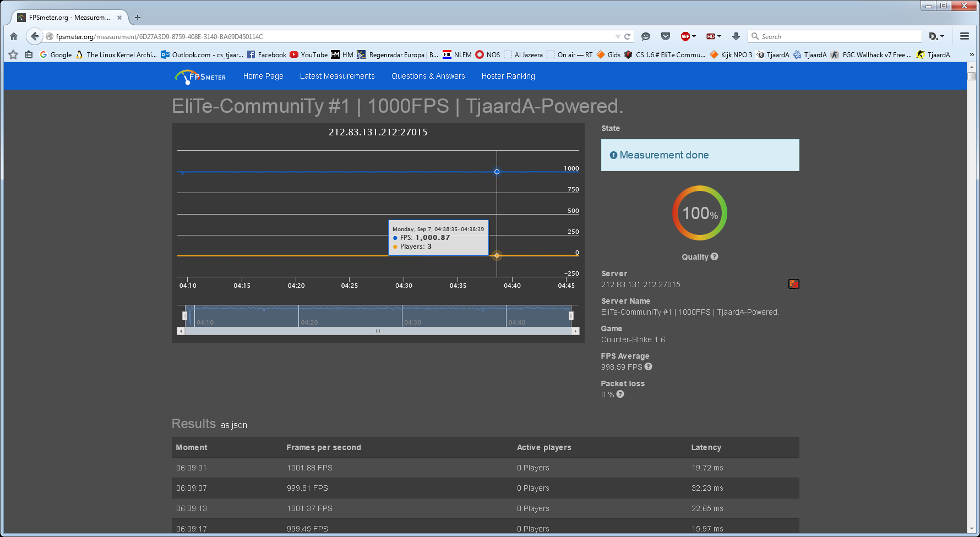Click the Frames per second column header
This screenshot has width=980, height=537.
click(x=324, y=447)
